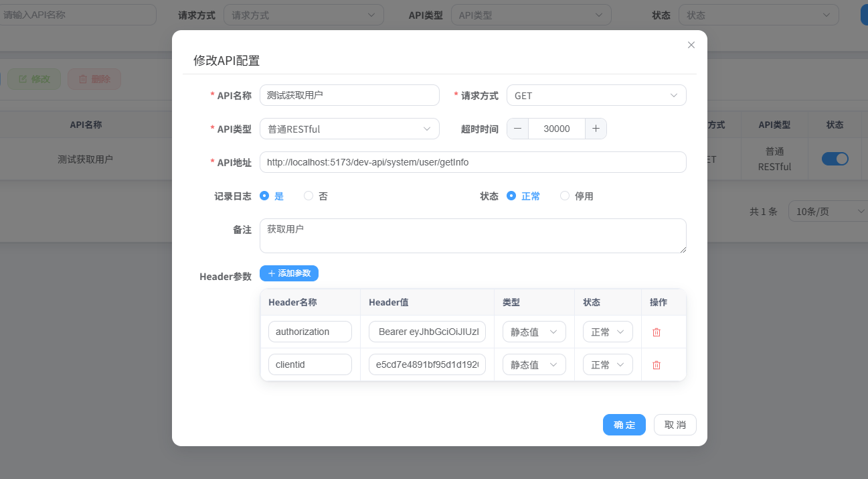Delete the authorization header row via trash icon
868x479 pixels.
pos(656,332)
